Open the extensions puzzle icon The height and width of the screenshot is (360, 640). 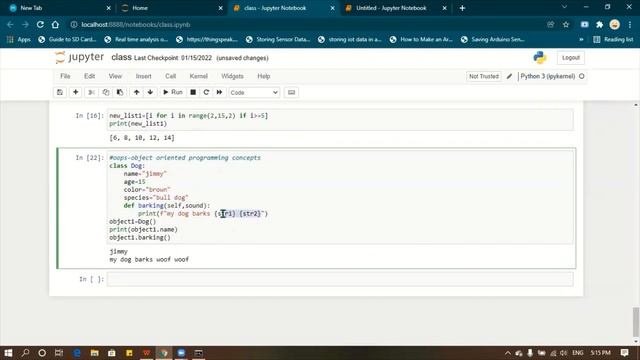click(x=599, y=24)
